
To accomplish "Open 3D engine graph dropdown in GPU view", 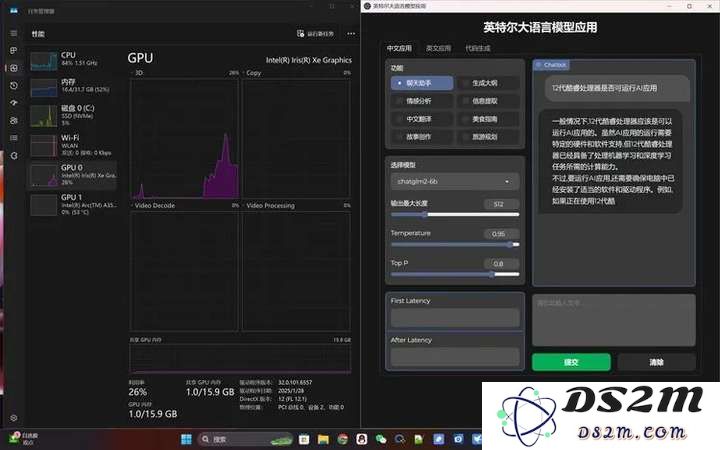I will pos(137,73).
